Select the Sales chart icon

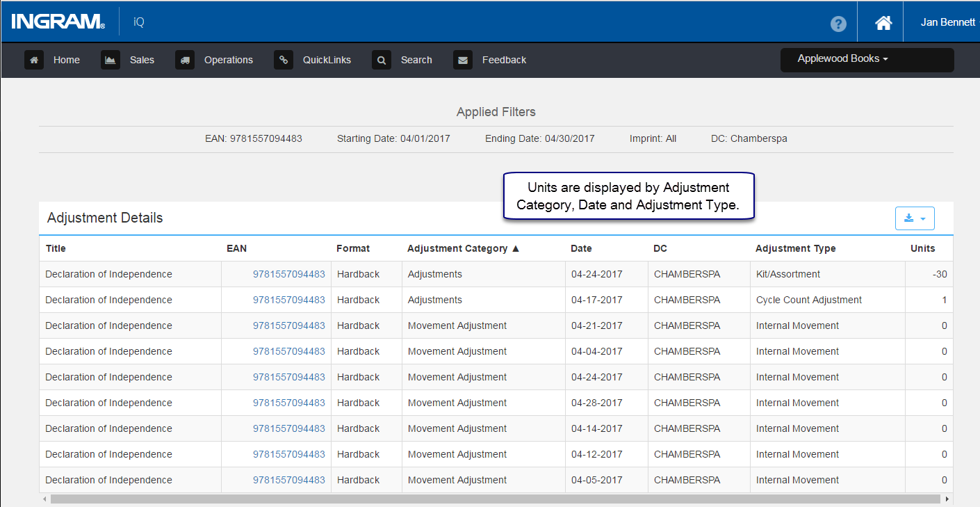[x=111, y=60]
